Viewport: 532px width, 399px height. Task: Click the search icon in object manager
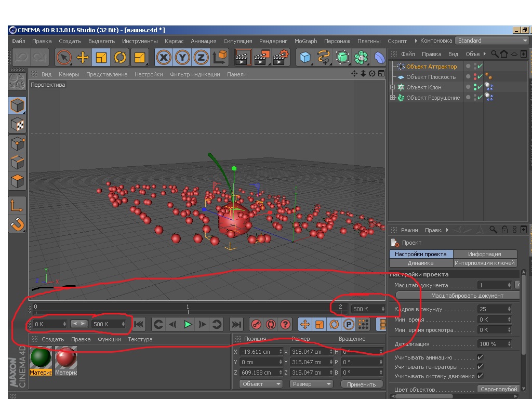pyautogui.click(x=494, y=54)
